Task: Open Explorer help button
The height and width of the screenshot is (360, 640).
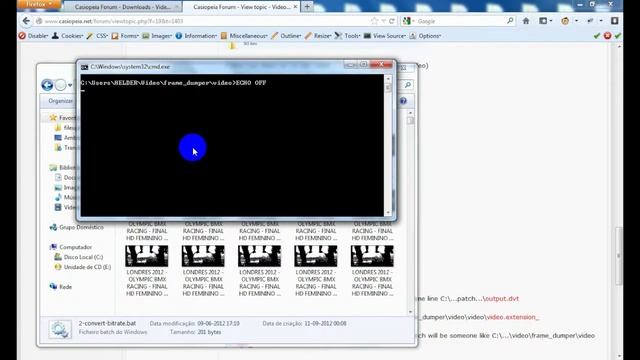Action: pyautogui.click(x=403, y=101)
